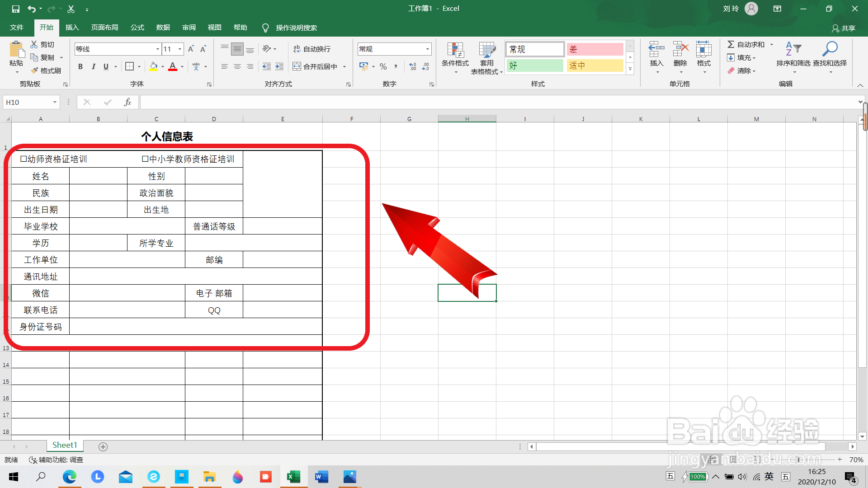The image size is (868, 488).
Task: Click the Center horizontal alignment icon
Action: [237, 66]
